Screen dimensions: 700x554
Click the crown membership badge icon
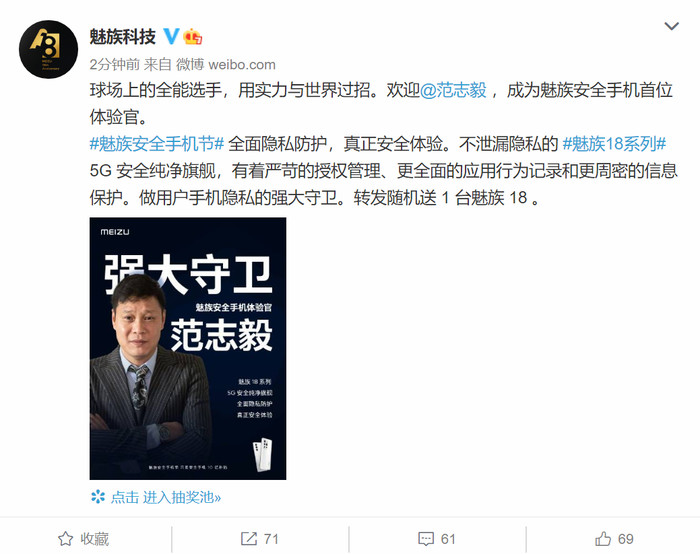(x=193, y=37)
